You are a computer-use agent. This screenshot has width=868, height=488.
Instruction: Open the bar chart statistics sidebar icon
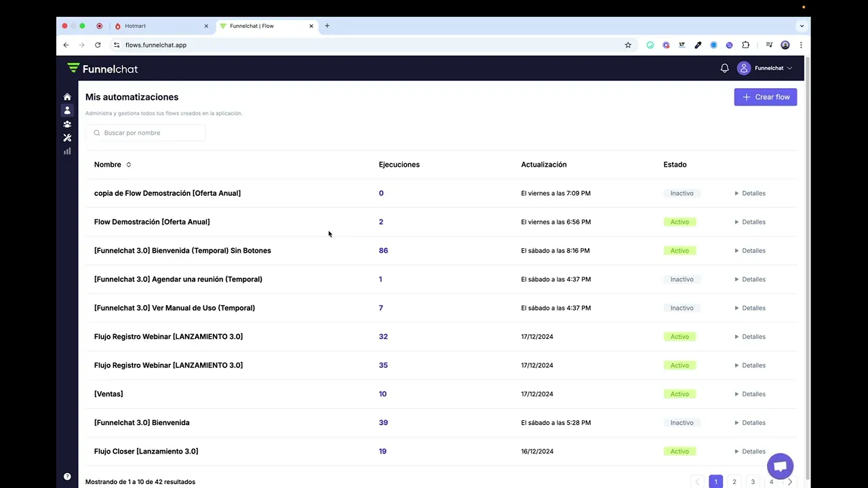point(67,151)
